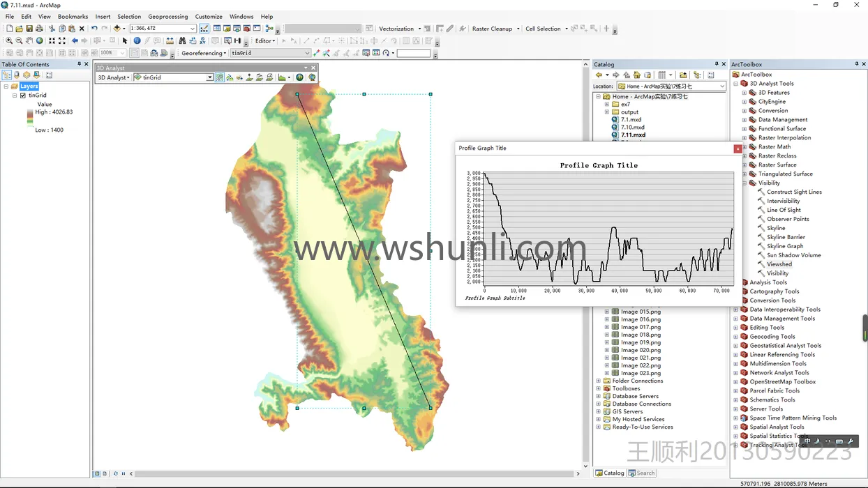Image resolution: width=868 pixels, height=488 pixels.
Task: Click the 3D Analyst Profile Graph icon
Action: 281,77
